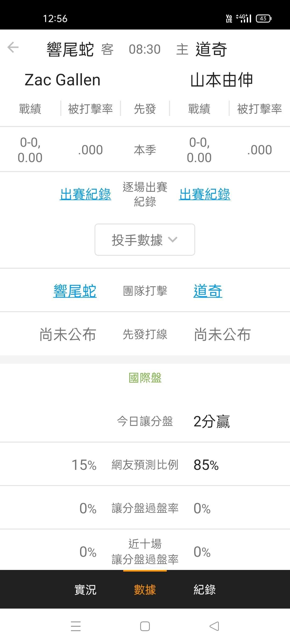Image resolution: width=290 pixels, height=644 pixels.
Task: Tap the 85% 網友預測比例 value
Action: click(x=206, y=465)
